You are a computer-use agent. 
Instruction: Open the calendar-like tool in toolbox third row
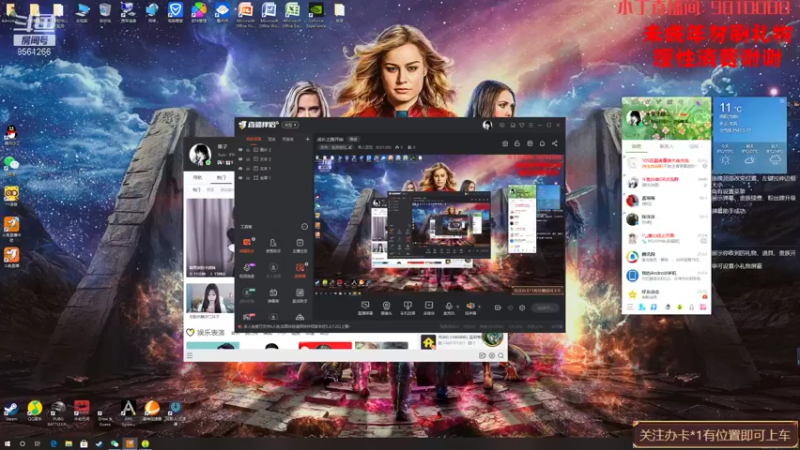click(273, 294)
